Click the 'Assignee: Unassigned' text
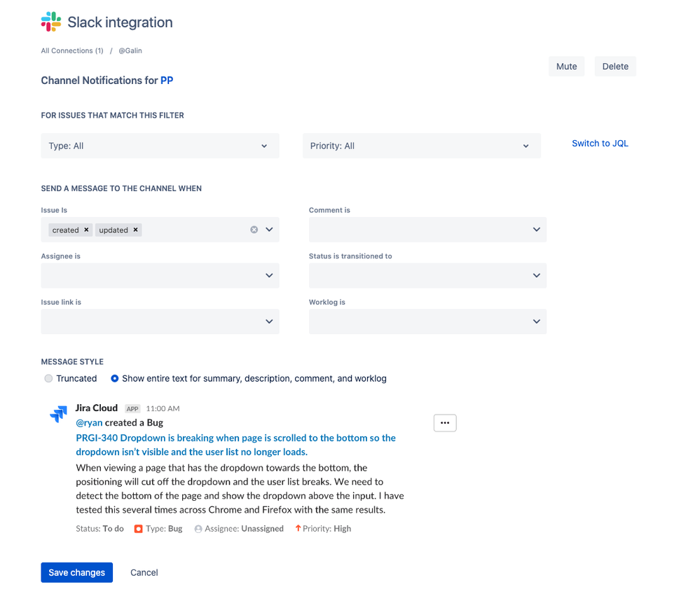Image resolution: width=700 pixels, height=596 pixels. (245, 529)
